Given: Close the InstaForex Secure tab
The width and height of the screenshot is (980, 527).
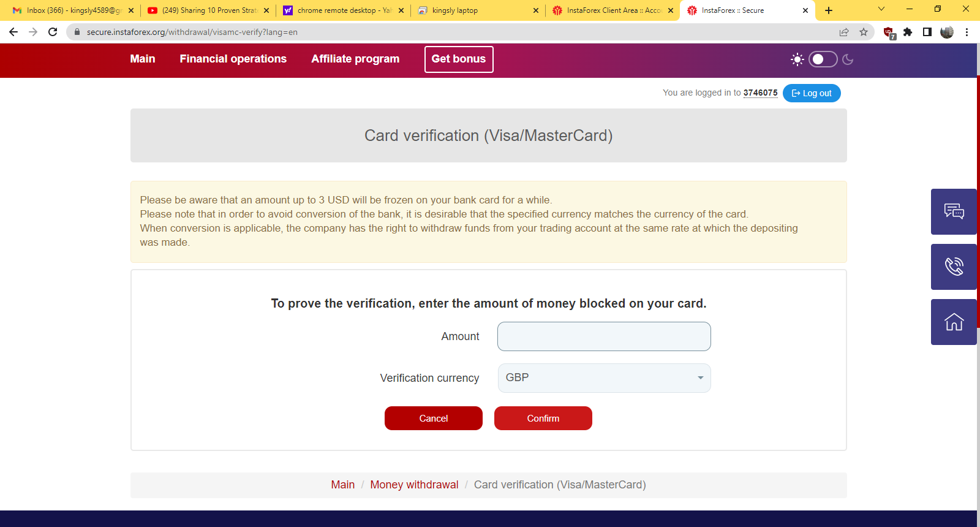Looking at the screenshot, I should 805,10.
